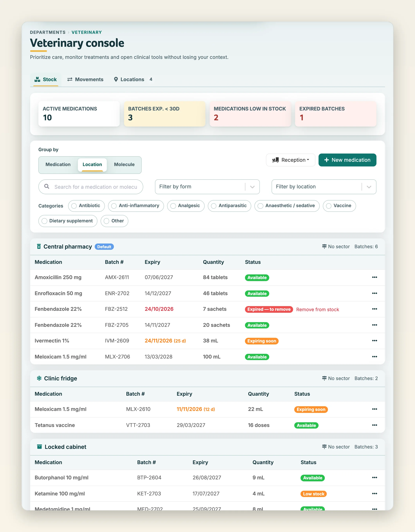415x532 pixels.
Task: Switch to the Stock tab
Action: 46,79
